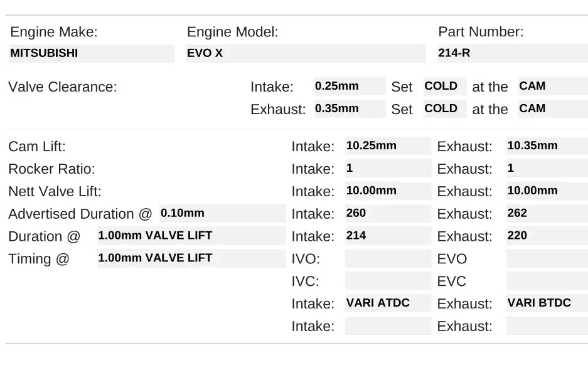Screen dimensions: 588x368
Task: Edit the Timing @ 1.00mm VALVE LIFT field
Action: (191, 258)
